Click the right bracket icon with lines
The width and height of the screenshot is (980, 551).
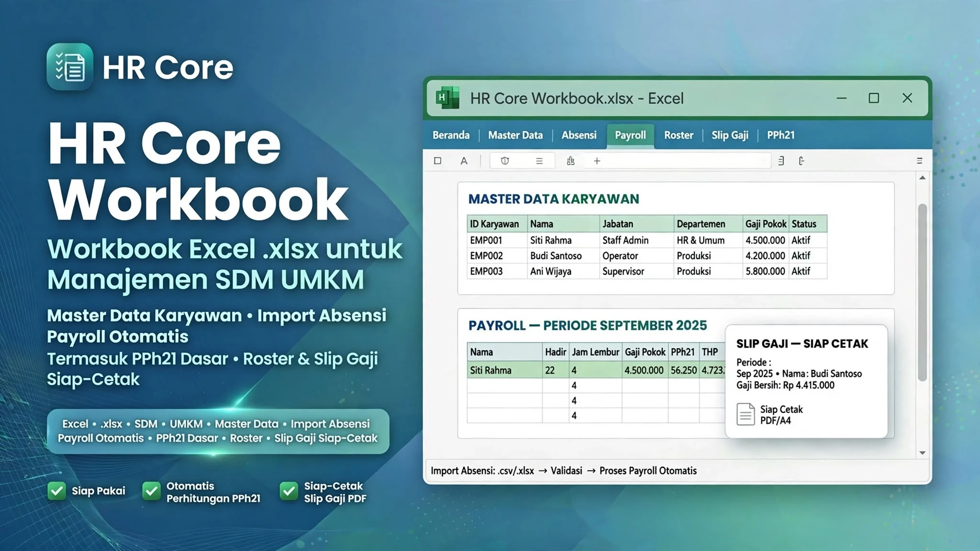(x=781, y=161)
